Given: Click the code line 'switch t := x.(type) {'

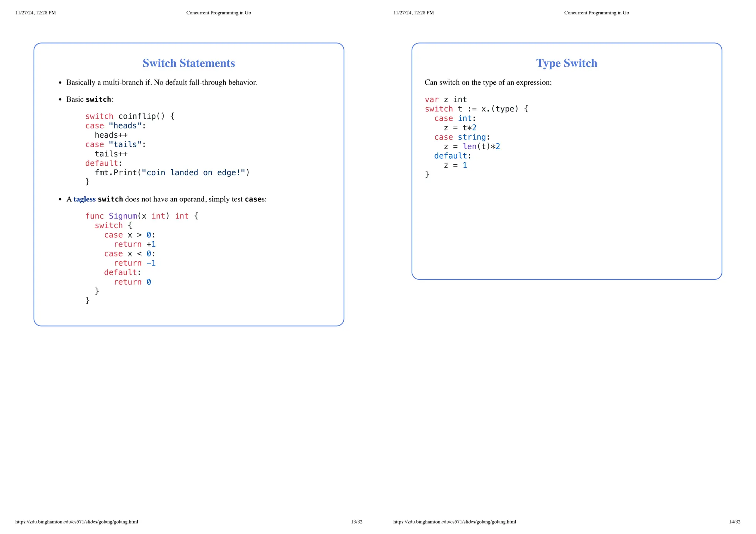Looking at the screenshot, I should pos(477,109).
